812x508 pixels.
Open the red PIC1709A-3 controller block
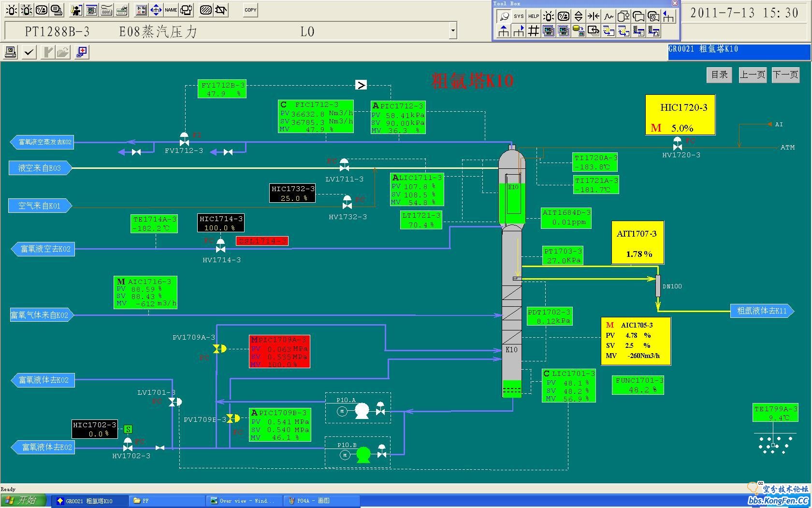click(279, 351)
